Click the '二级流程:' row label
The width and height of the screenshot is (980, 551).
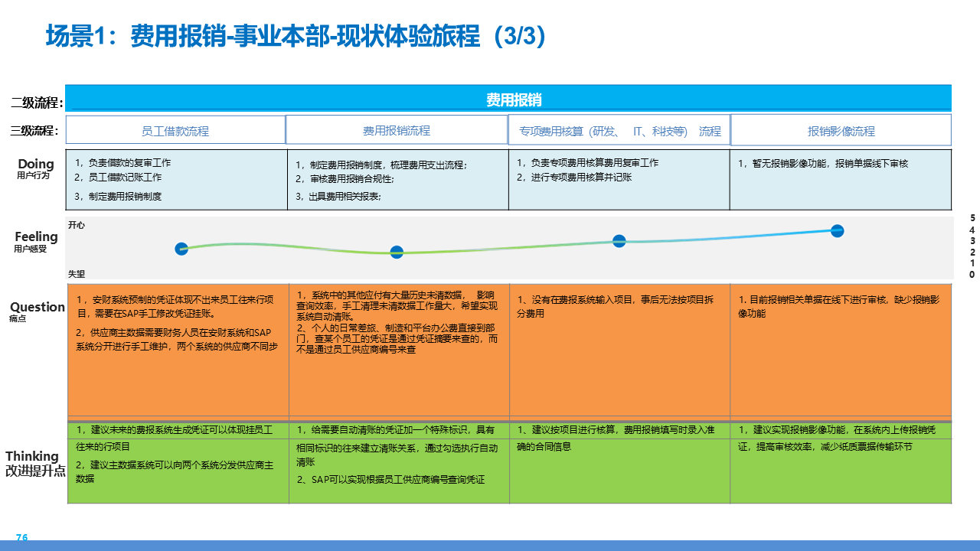(x=37, y=103)
